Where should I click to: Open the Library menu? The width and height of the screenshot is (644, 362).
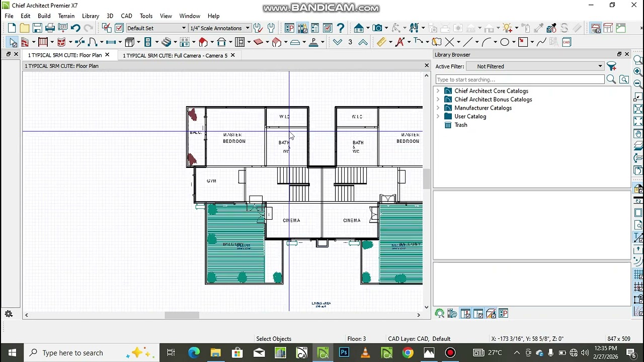pyautogui.click(x=91, y=16)
